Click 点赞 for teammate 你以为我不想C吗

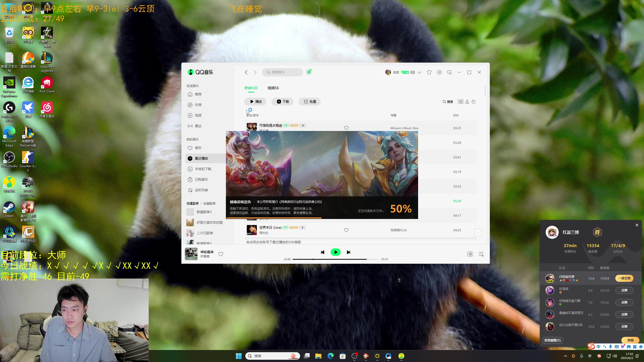coord(624,327)
